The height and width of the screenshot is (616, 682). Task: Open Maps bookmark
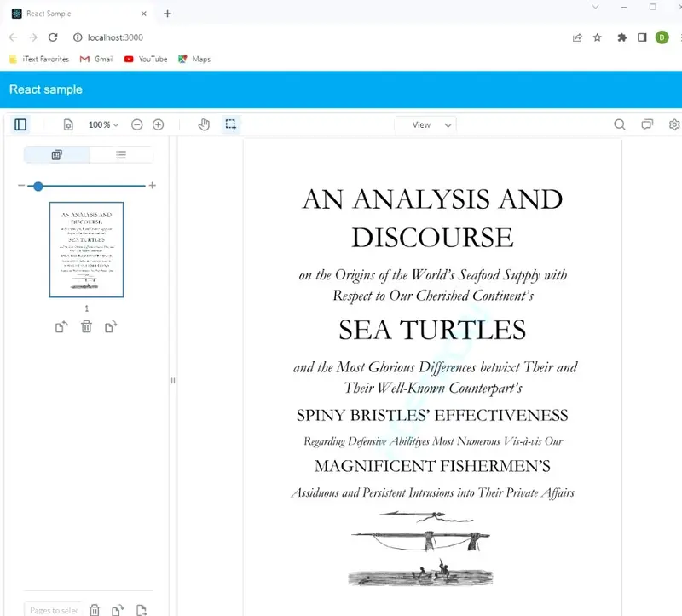[x=194, y=59]
